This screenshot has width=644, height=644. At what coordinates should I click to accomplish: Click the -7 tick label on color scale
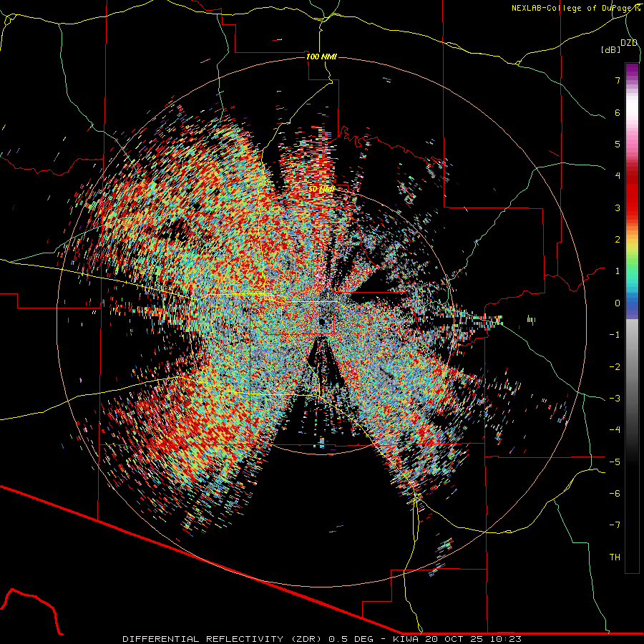[x=615, y=525]
